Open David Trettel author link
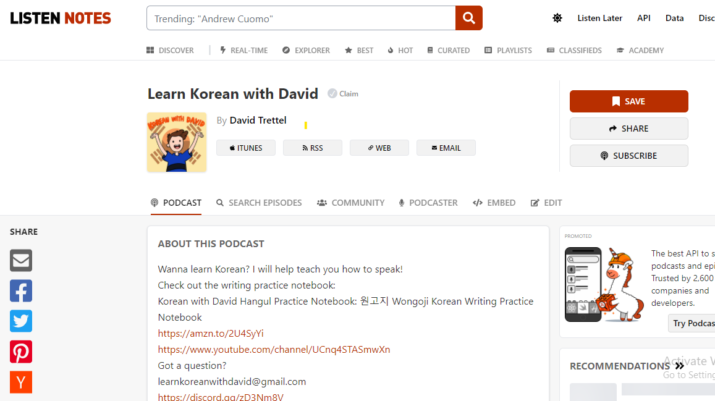 point(258,120)
